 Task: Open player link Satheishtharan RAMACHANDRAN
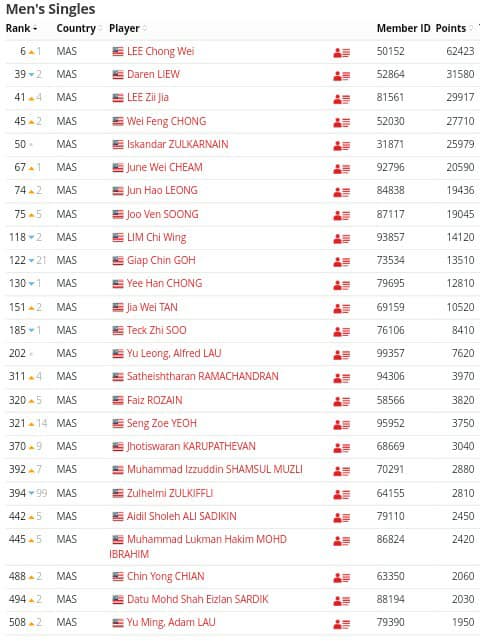(202, 376)
